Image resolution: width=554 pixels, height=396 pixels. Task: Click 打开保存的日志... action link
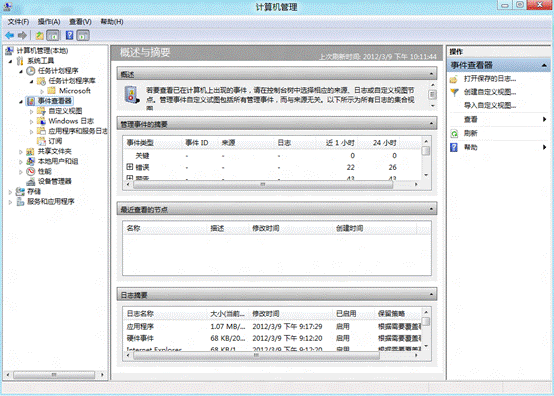(490, 79)
